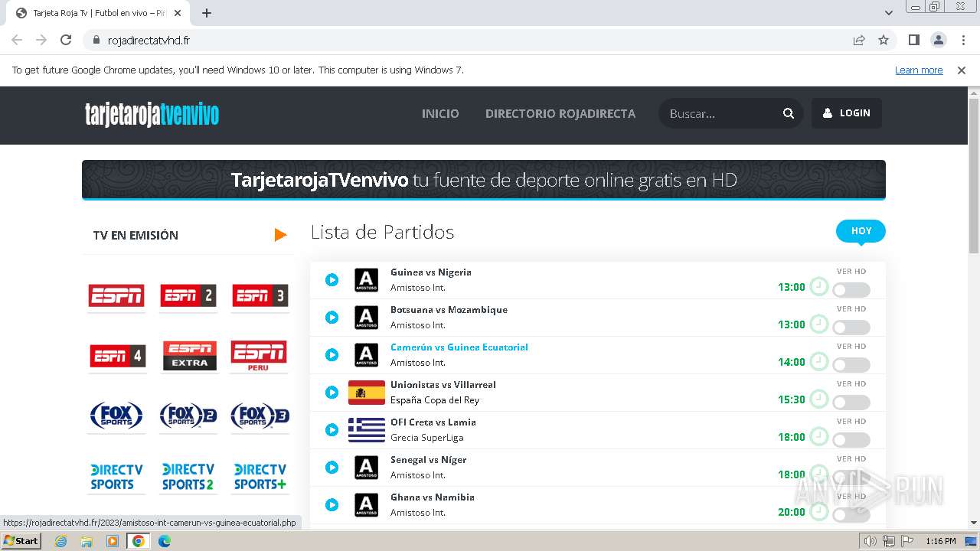Open the Fox Sports channel logo

pos(116,416)
